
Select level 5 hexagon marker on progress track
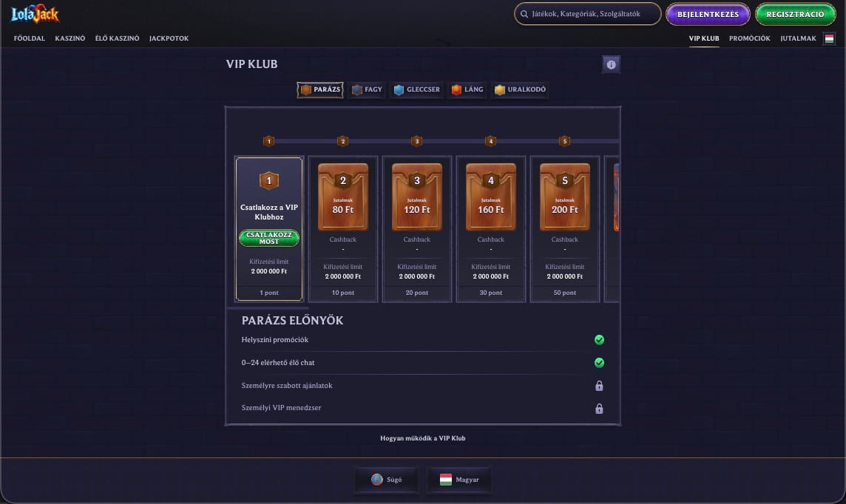(564, 141)
